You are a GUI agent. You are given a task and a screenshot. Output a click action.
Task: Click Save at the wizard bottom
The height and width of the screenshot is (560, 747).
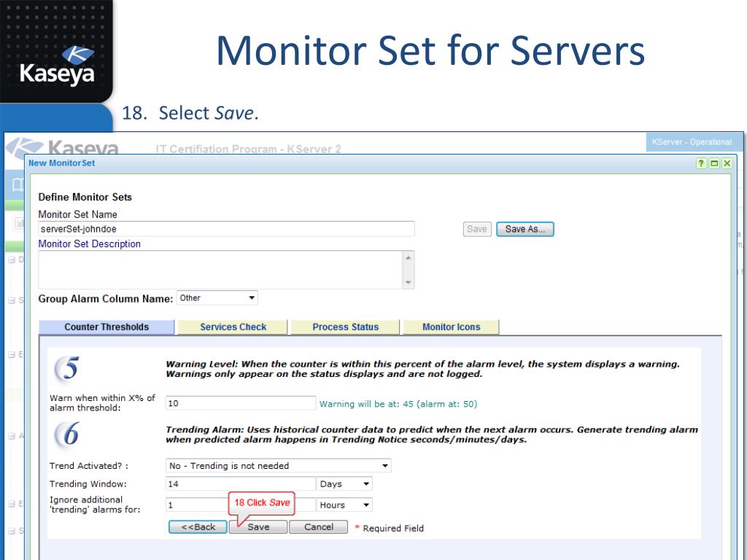[258, 526]
